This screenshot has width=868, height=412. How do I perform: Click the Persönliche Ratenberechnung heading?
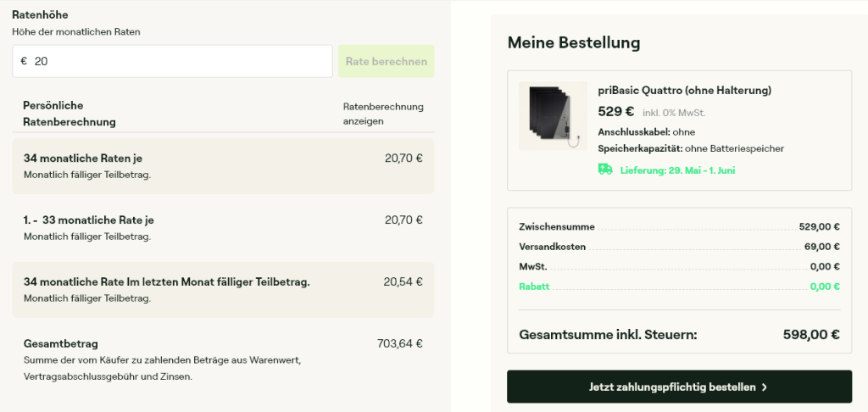pyautogui.click(x=70, y=114)
